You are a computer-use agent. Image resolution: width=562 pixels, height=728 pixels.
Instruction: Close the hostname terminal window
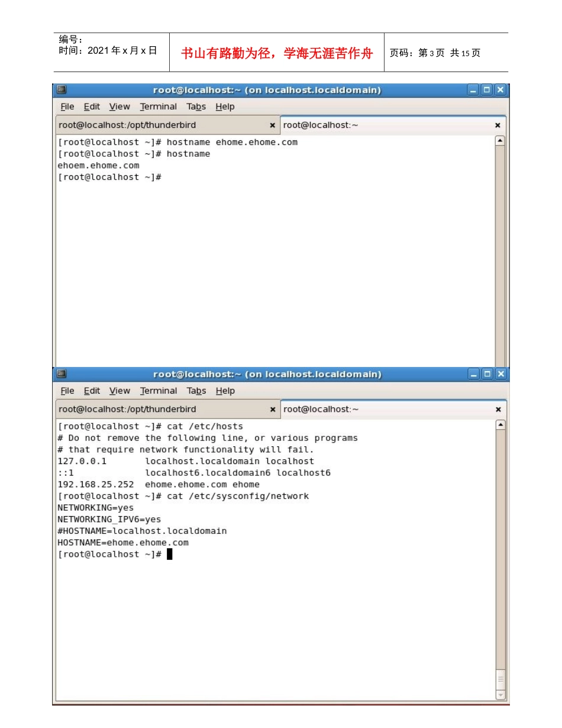500,90
